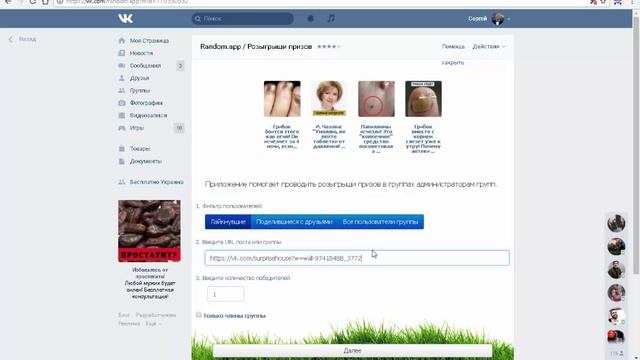Click the browser reload button

[x=33, y=2]
